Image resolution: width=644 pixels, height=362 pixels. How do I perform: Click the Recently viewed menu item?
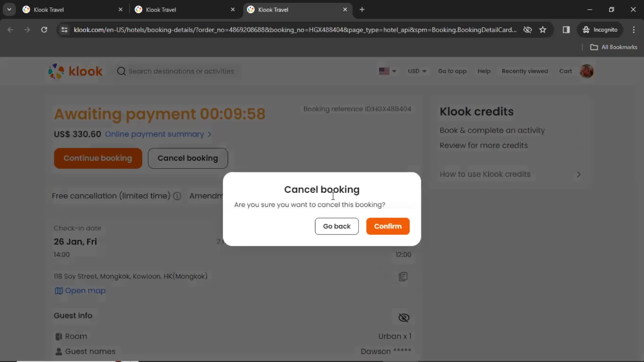point(525,71)
